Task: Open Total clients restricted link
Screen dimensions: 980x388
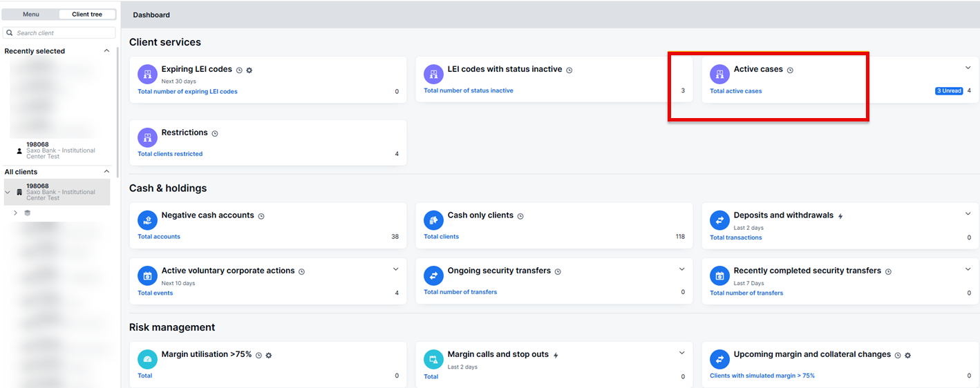Action: tap(170, 154)
